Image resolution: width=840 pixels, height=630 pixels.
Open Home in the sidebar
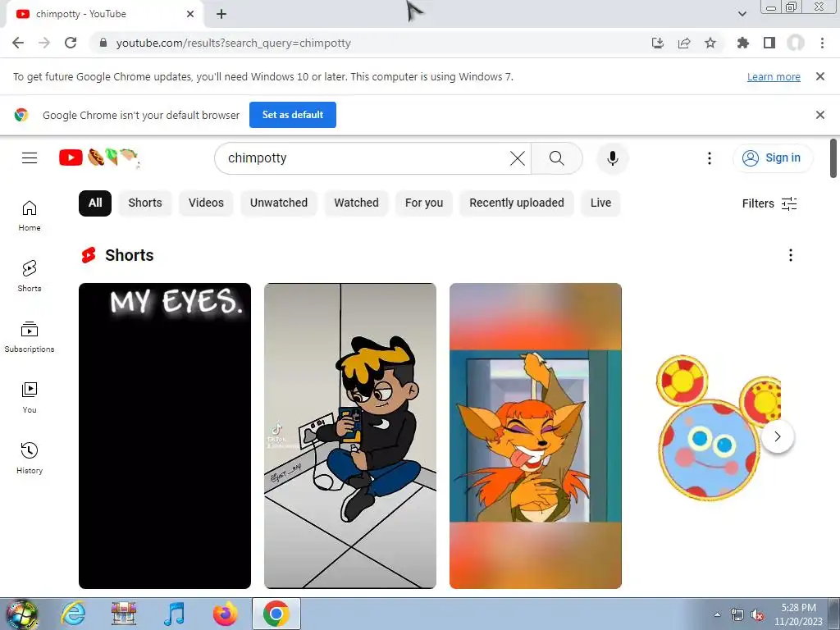tap(30, 216)
